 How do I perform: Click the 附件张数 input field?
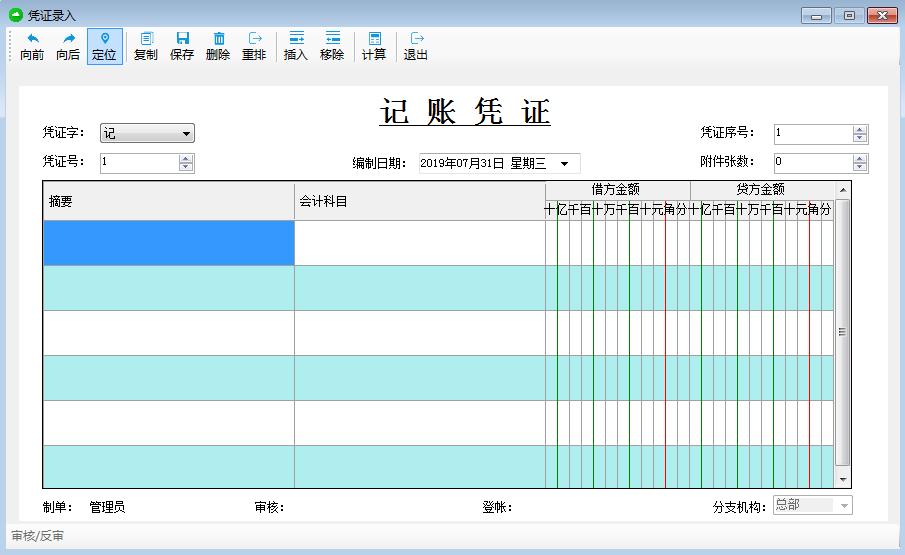coord(813,163)
